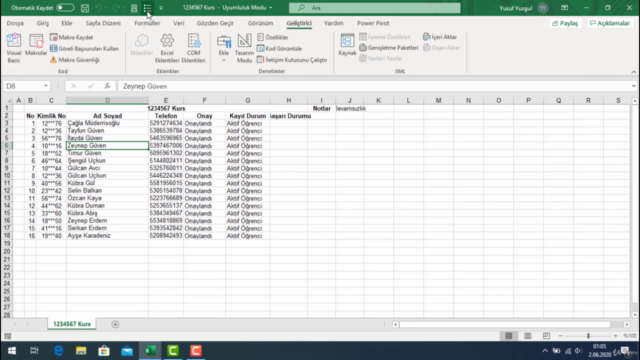
Task: Open the Dosya menu
Action: tap(15, 23)
